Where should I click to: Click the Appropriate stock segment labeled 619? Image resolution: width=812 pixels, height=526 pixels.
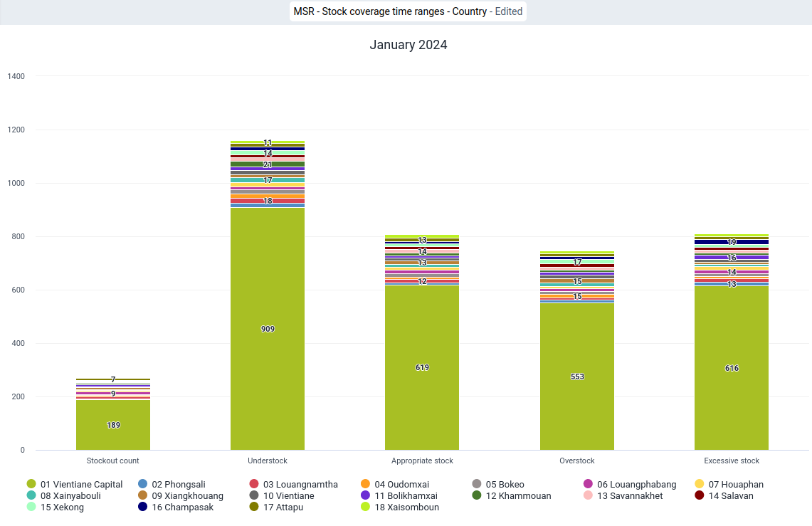(422, 367)
